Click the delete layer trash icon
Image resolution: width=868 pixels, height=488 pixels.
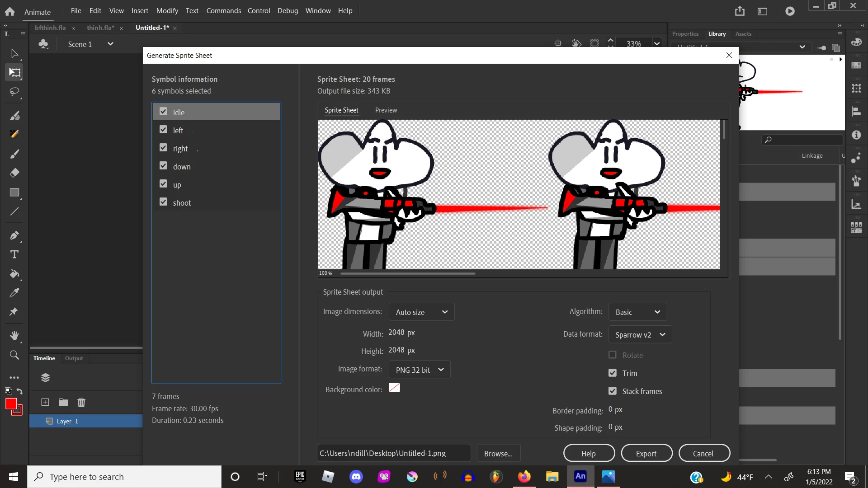(81, 402)
